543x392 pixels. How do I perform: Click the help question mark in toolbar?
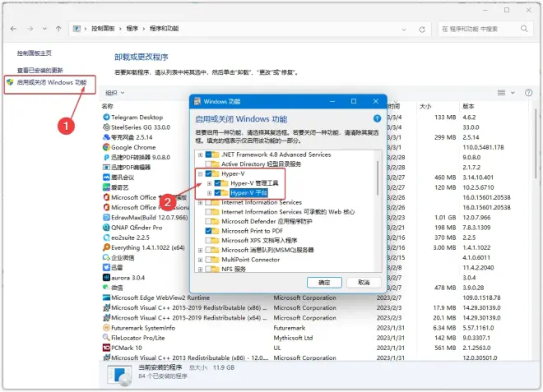(x=528, y=93)
